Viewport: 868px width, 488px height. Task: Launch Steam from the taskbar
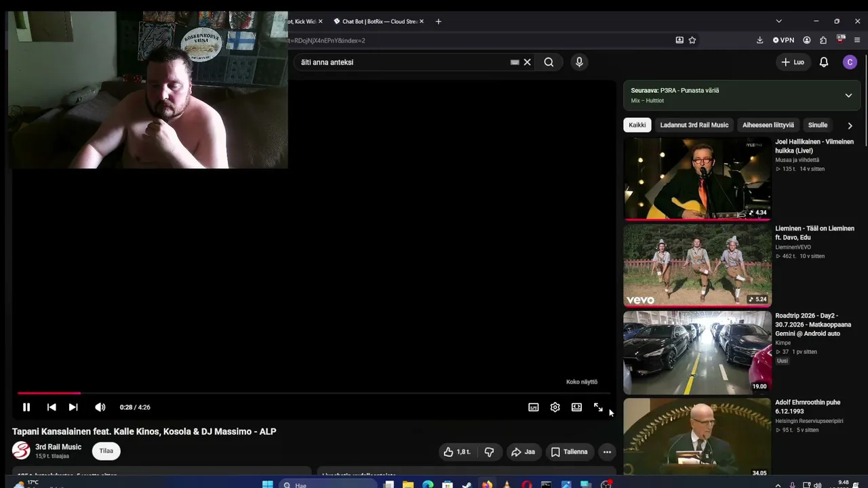click(467, 485)
